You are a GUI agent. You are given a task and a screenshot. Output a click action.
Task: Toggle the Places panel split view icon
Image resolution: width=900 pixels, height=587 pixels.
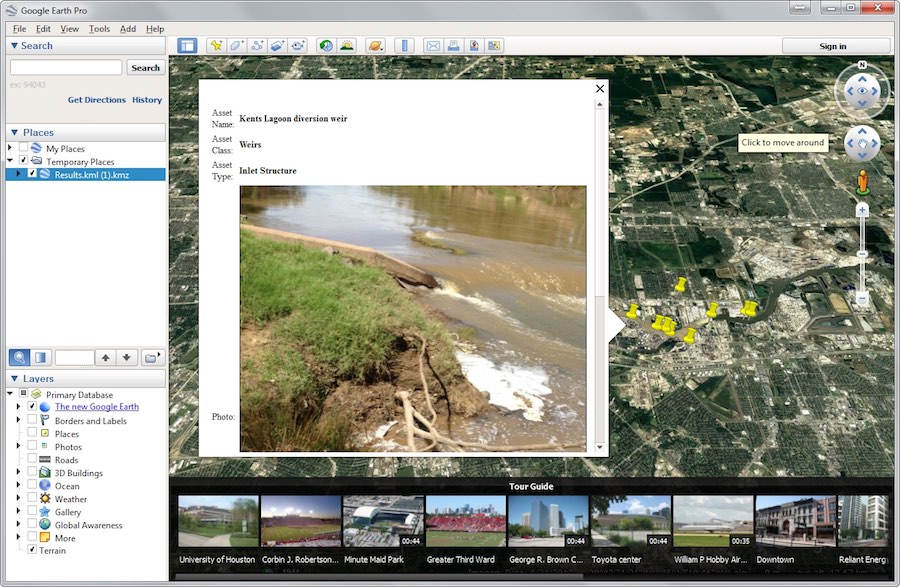[41, 357]
